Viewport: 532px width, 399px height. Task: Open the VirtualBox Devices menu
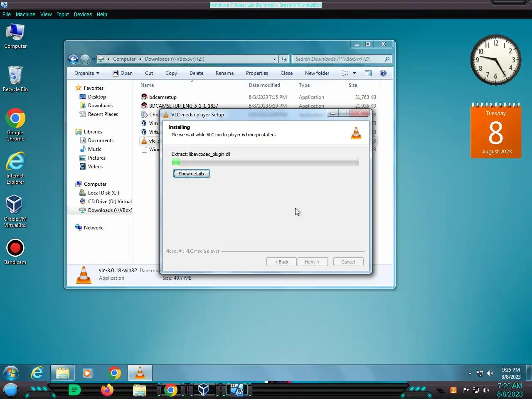(x=83, y=14)
